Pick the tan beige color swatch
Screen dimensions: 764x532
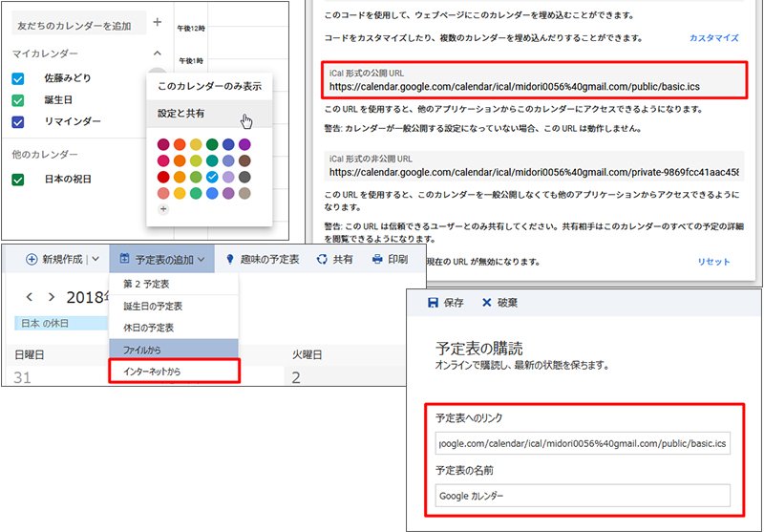click(244, 193)
